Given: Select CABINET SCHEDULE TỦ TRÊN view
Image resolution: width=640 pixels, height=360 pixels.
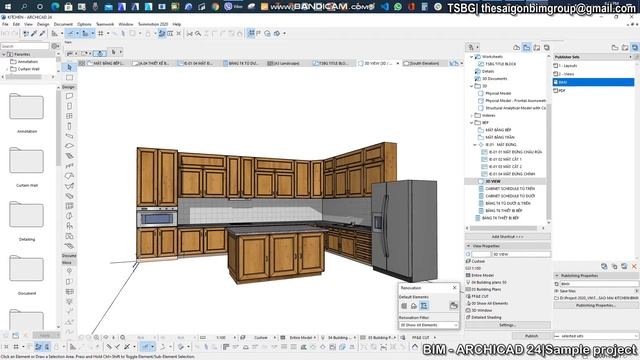Looking at the screenshot, I should click(x=510, y=189).
